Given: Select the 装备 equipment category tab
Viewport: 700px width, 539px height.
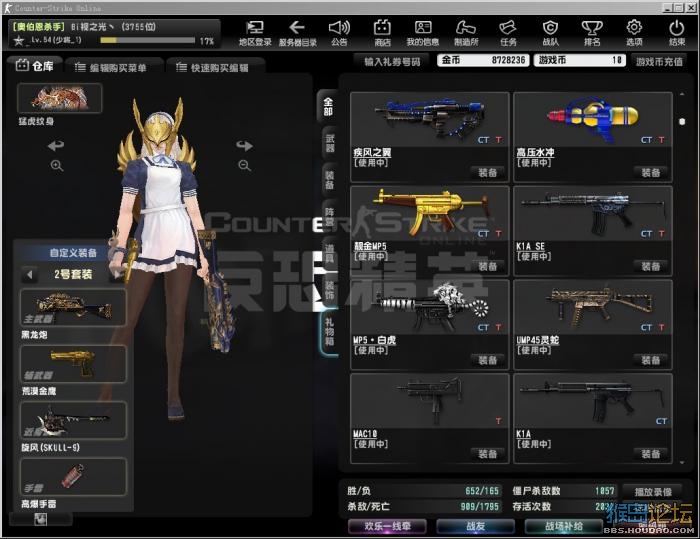Looking at the screenshot, I should coord(330,180).
